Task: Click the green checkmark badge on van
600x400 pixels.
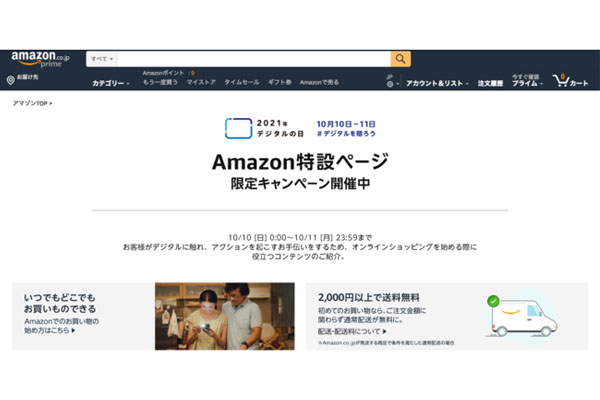Action: click(493, 301)
